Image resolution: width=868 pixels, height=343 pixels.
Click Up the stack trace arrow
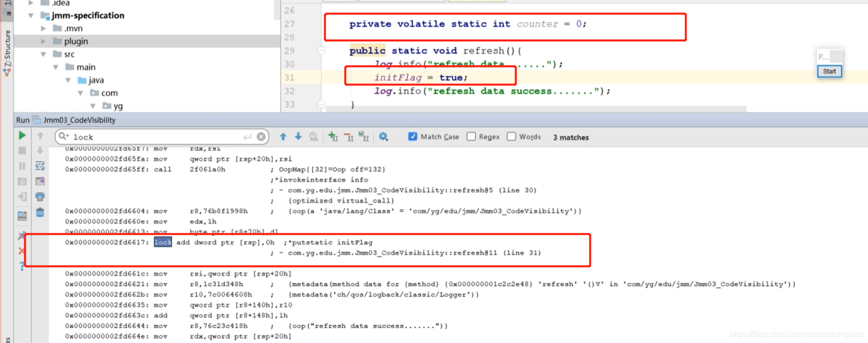click(x=40, y=136)
